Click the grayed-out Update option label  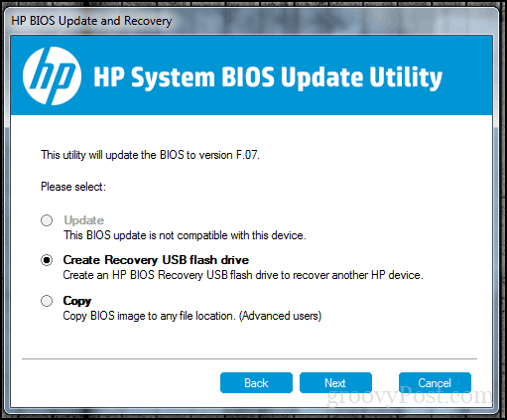(84, 220)
